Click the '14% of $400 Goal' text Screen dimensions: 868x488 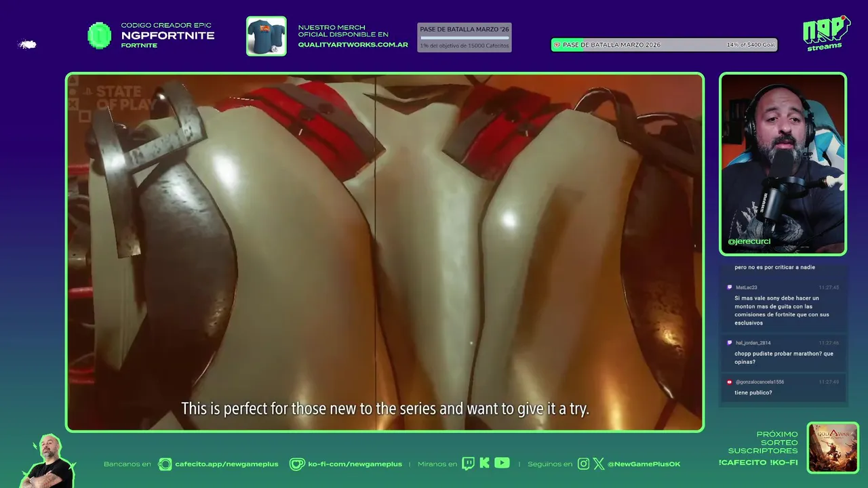tap(751, 45)
